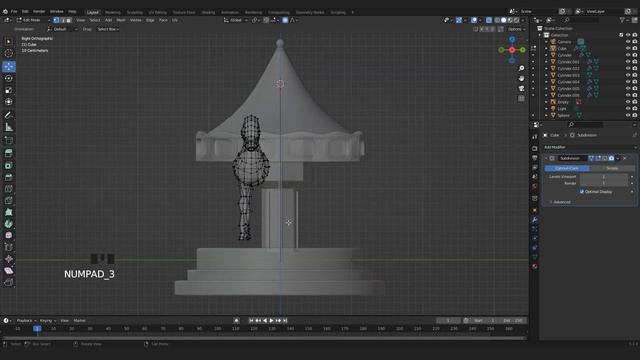Toggle X-ray display in viewport header

(489, 20)
